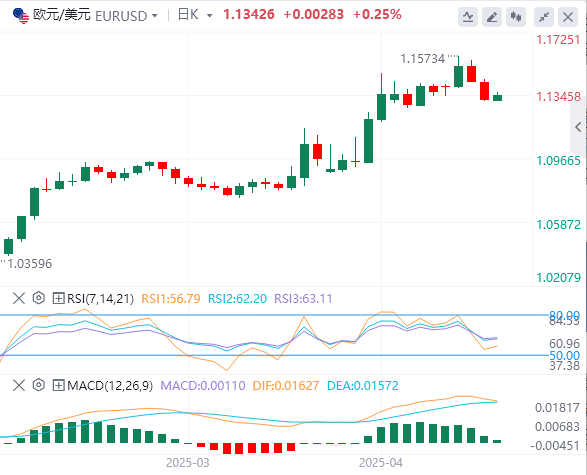587x475 pixels.
Task: Click the DEA:0.01572 value
Action: point(363,386)
